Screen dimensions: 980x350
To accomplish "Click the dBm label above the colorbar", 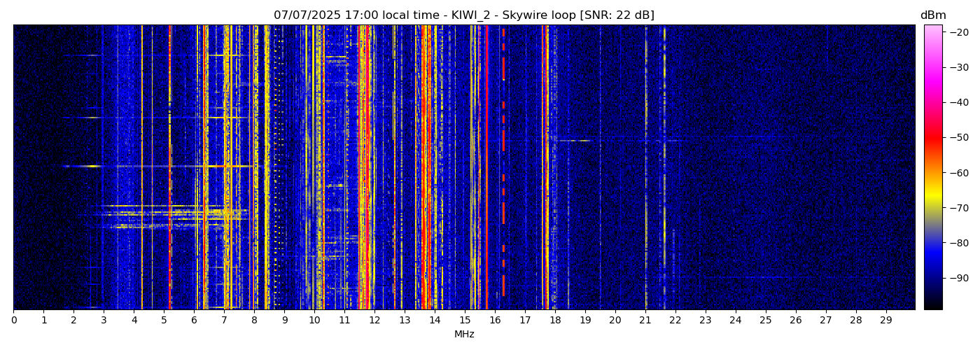I will click(932, 15).
